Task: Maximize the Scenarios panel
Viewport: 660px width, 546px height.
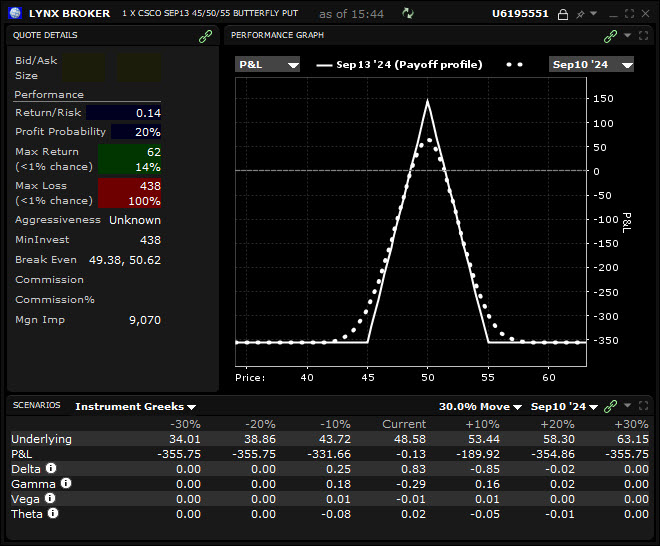Action: pyautogui.click(x=644, y=406)
